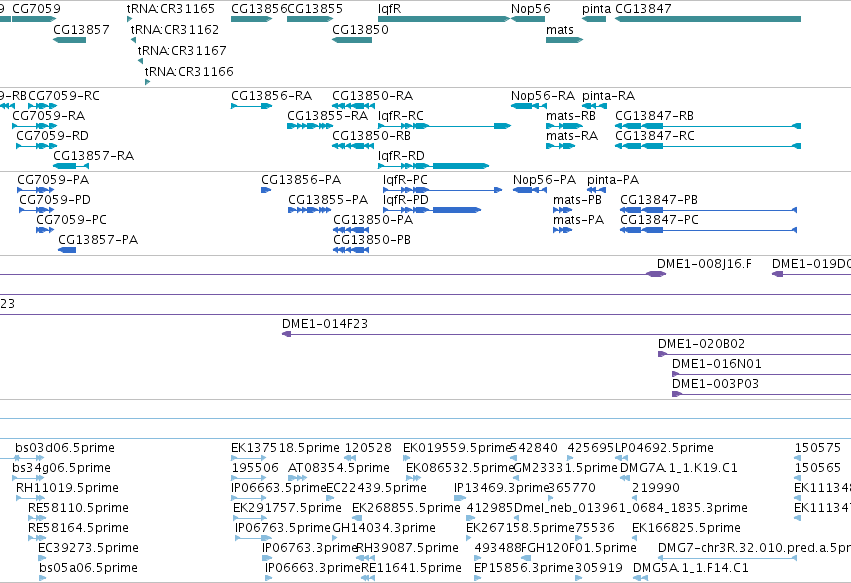Image resolution: width=851 pixels, height=583 pixels.
Task: Select transcript CG13850-RA
Action: [372, 96]
